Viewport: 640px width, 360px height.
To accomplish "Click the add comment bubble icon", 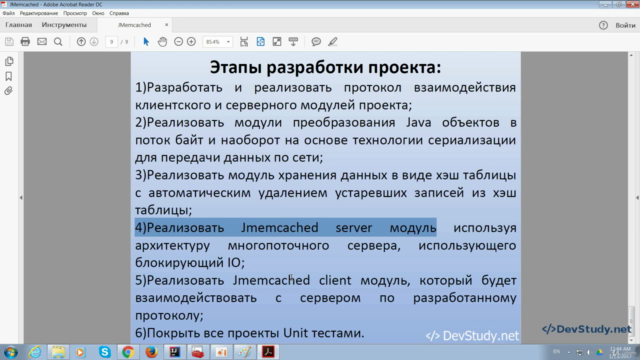I will pos(316,42).
